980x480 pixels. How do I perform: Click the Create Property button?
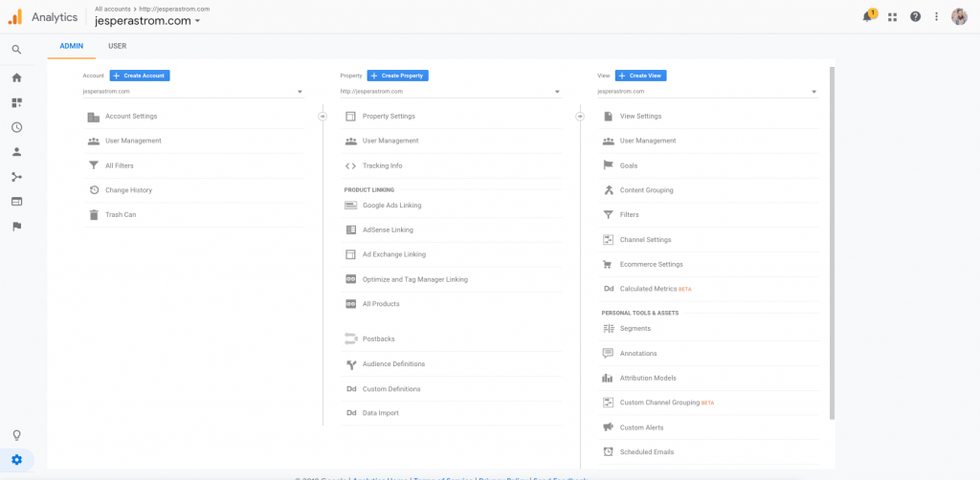(397, 76)
